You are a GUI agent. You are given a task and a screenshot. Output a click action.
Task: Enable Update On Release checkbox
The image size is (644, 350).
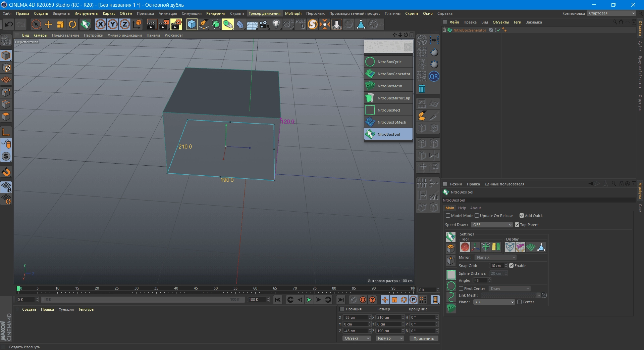(x=477, y=216)
